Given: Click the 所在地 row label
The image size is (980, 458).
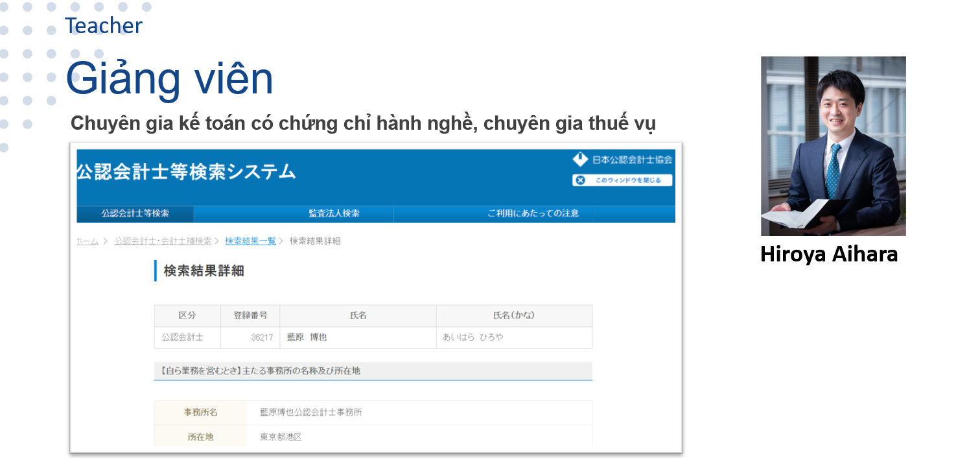Looking at the screenshot, I should 200,437.
